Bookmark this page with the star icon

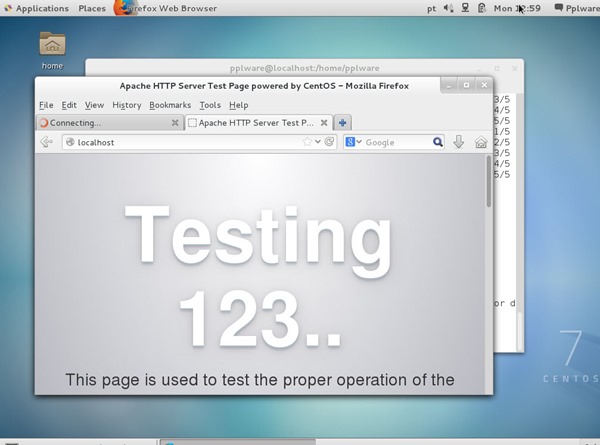308,142
